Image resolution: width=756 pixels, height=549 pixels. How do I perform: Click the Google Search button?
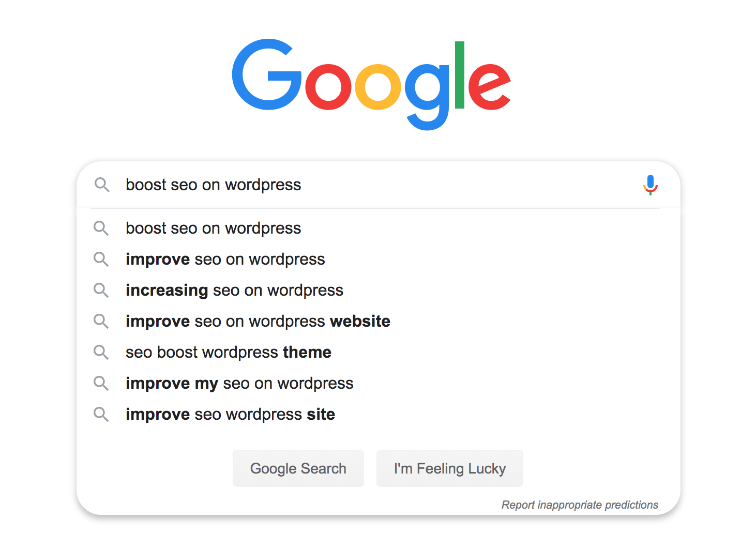(298, 468)
